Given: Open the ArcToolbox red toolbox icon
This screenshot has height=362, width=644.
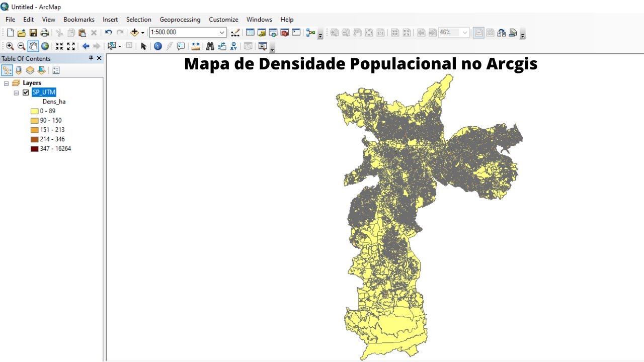Looking at the screenshot, I should click(285, 33).
